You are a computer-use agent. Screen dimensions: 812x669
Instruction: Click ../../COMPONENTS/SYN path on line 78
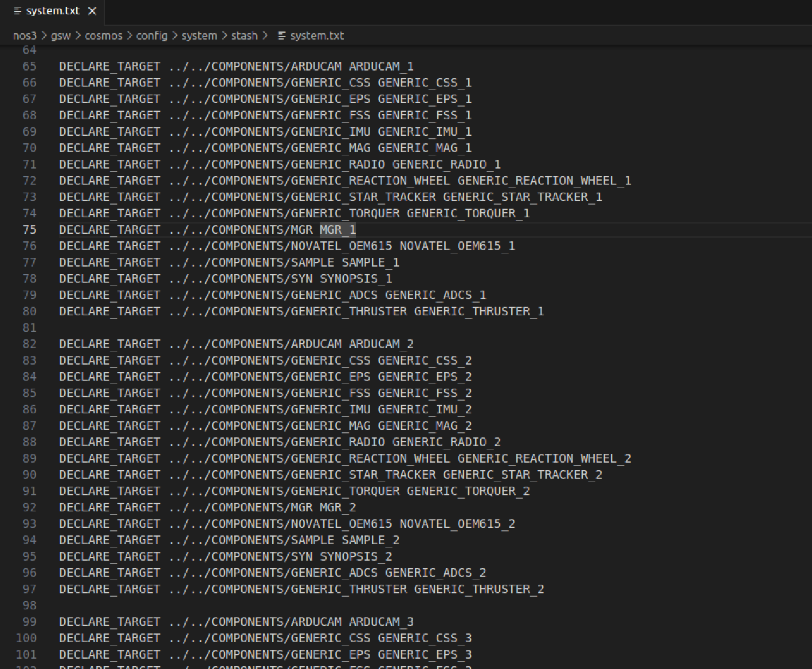tap(241, 279)
